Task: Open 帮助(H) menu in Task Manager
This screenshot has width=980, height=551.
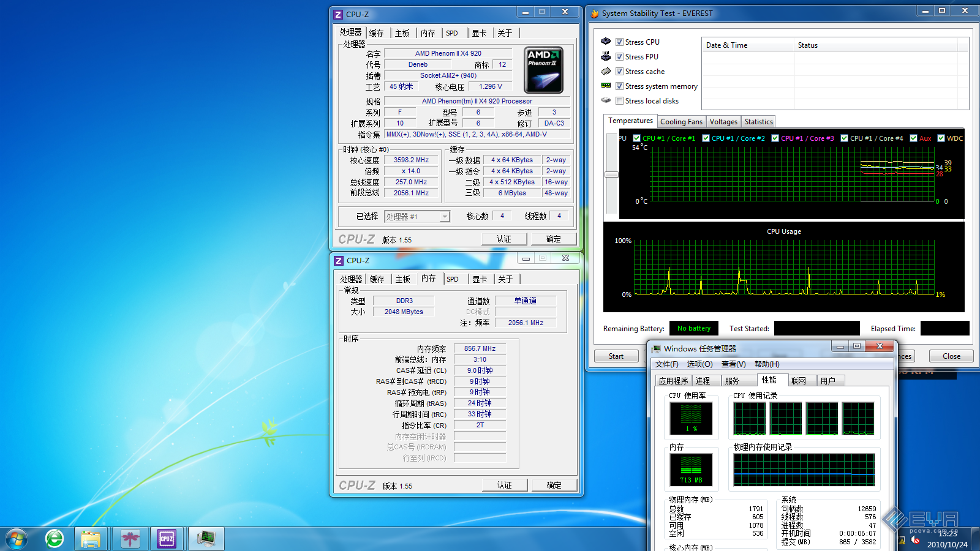Action: [767, 364]
